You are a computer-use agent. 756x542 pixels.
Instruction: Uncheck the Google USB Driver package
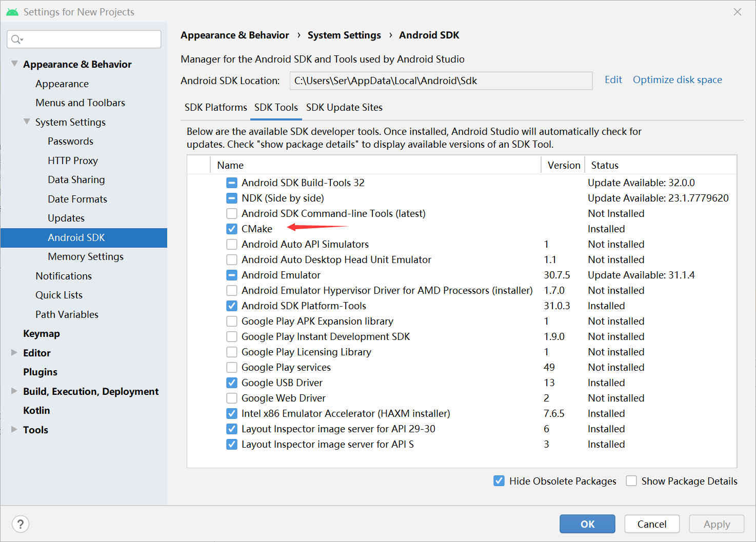tap(232, 383)
